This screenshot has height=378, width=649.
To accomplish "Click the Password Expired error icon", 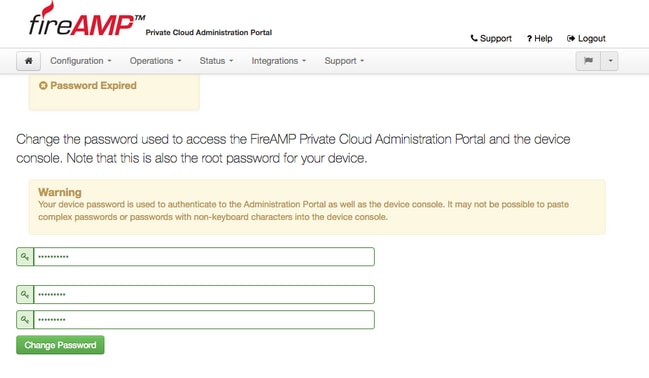I will pos(43,86).
